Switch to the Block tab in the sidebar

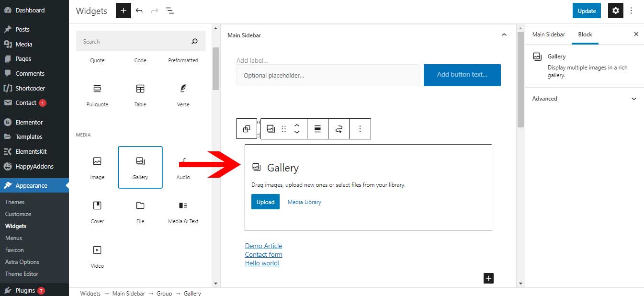[x=585, y=34]
